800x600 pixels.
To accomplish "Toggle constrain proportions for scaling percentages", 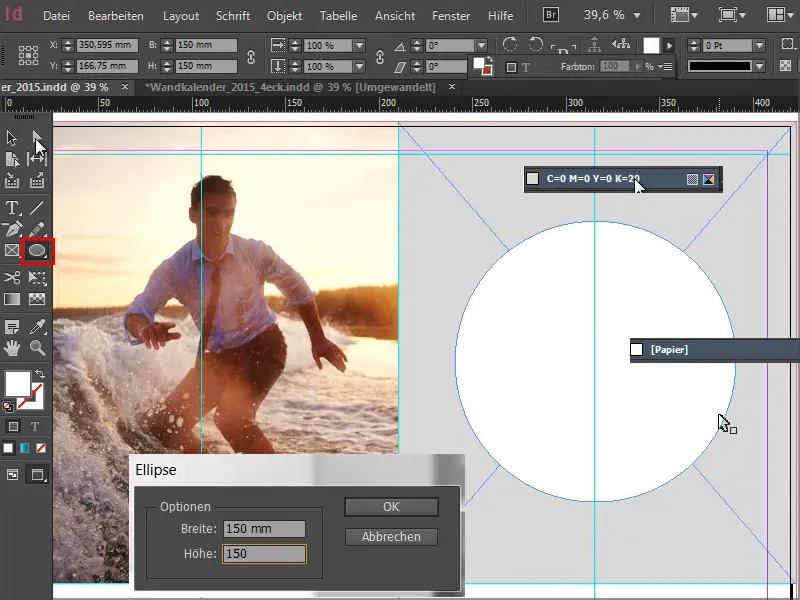I will tap(380, 56).
